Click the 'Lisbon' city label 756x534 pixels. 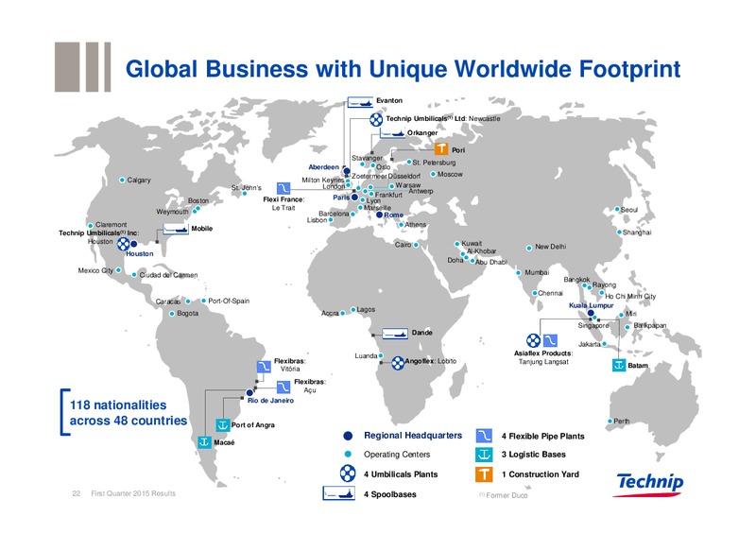[x=317, y=220]
